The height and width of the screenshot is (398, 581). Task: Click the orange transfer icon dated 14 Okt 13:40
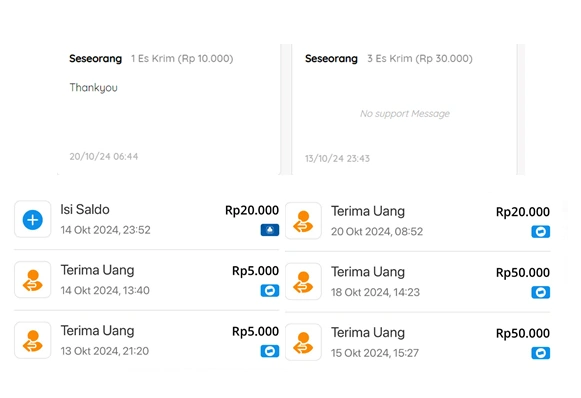click(x=33, y=280)
